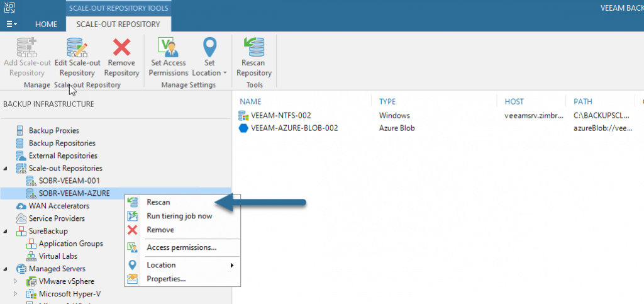Switch to the HOME ribbon tab
Image resolution: width=644 pixels, height=304 pixels.
46,25
